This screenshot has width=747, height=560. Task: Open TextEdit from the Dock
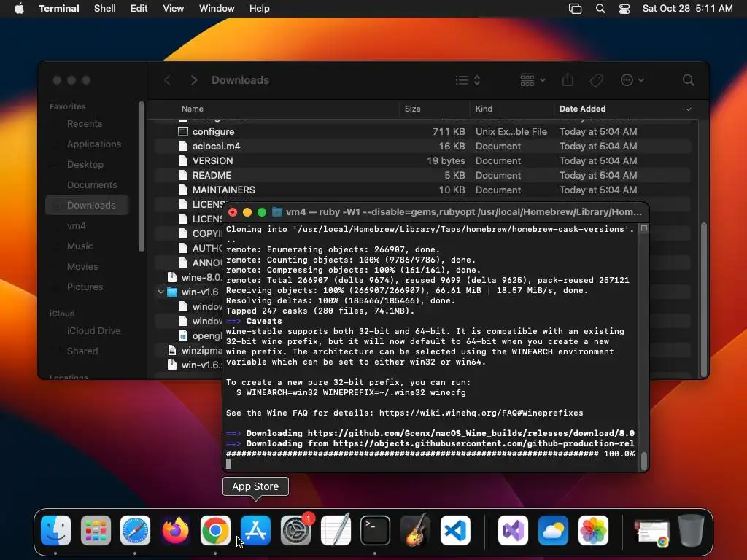(336, 530)
